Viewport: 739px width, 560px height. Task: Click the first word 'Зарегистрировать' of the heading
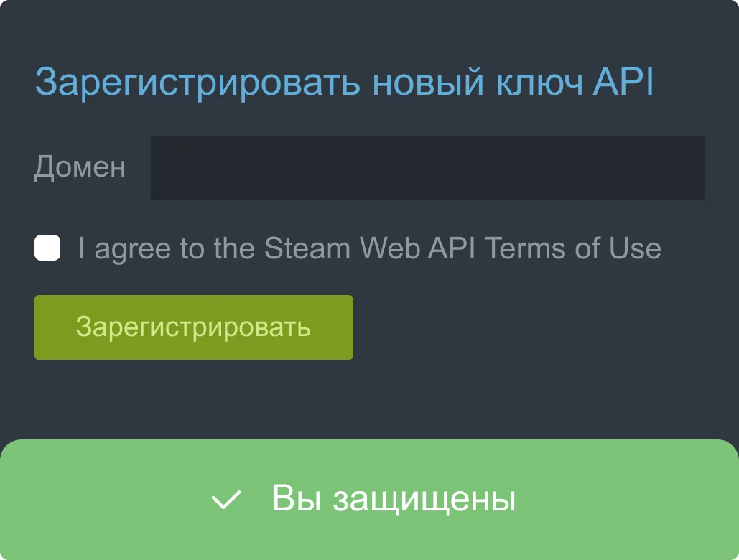pos(197,83)
